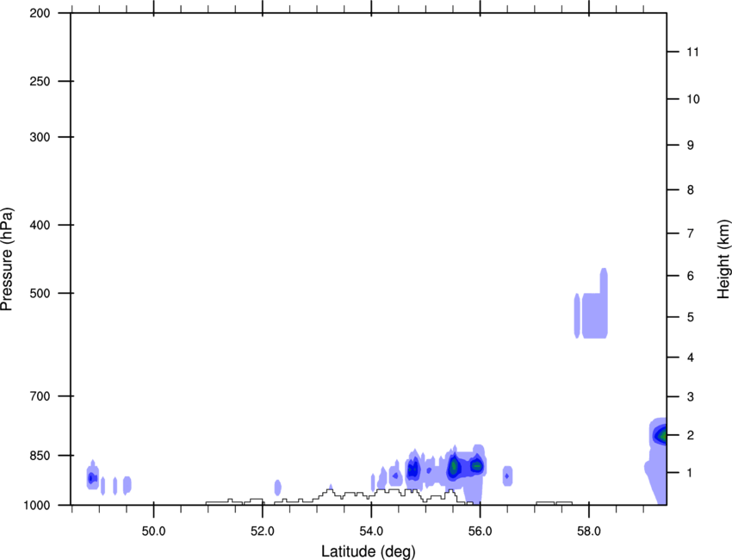The width and height of the screenshot is (732, 560).
Task: Click the 58.0 latitude tick label
Action: click(x=589, y=532)
